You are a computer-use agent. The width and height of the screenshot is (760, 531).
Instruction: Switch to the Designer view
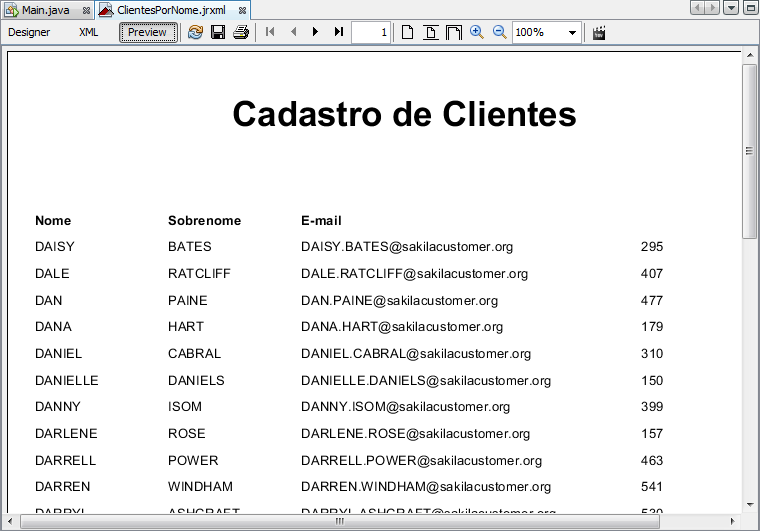29,32
